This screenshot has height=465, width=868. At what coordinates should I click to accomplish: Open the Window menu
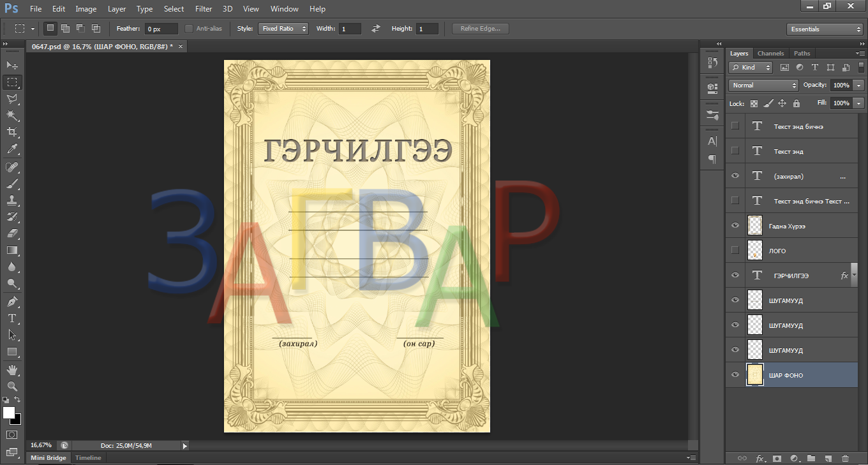(284, 9)
